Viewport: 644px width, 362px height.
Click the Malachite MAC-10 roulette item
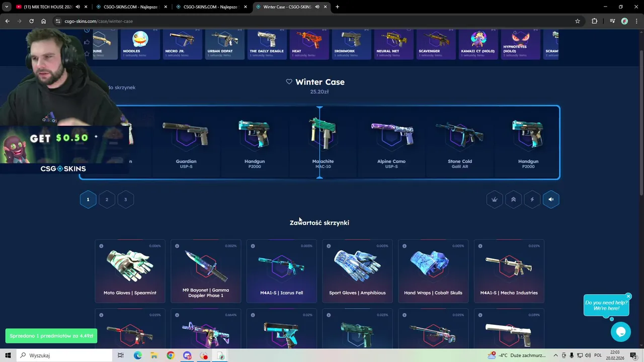click(x=323, y=142)
